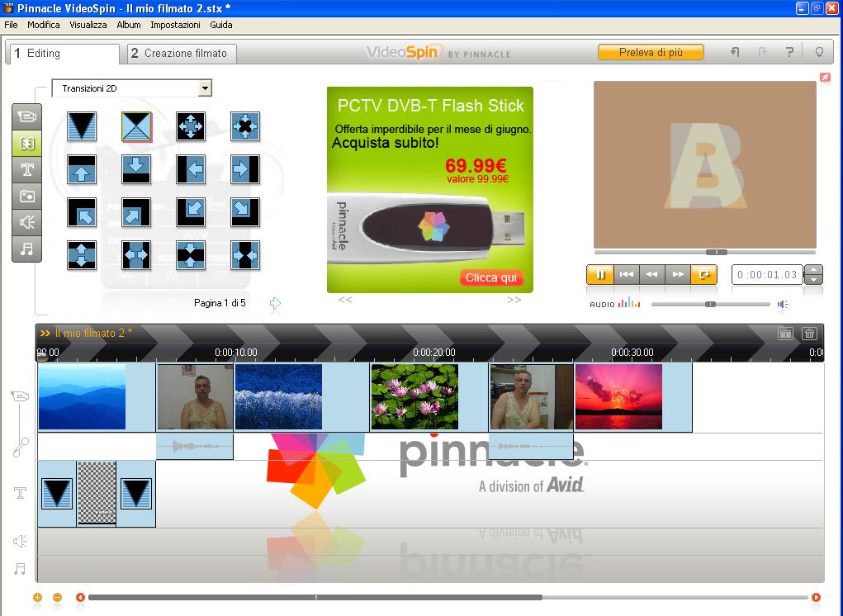Show next ad with >> link

(x=514, y=300)
